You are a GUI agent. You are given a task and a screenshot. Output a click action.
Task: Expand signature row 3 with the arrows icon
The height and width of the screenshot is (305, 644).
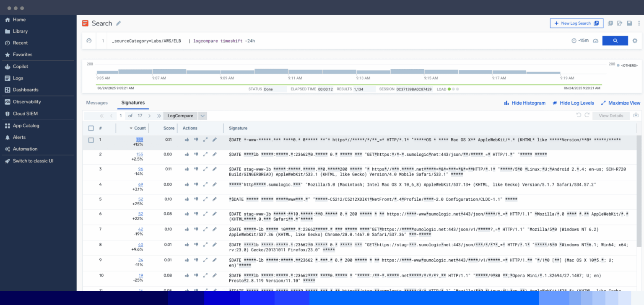tap(205, 169)
